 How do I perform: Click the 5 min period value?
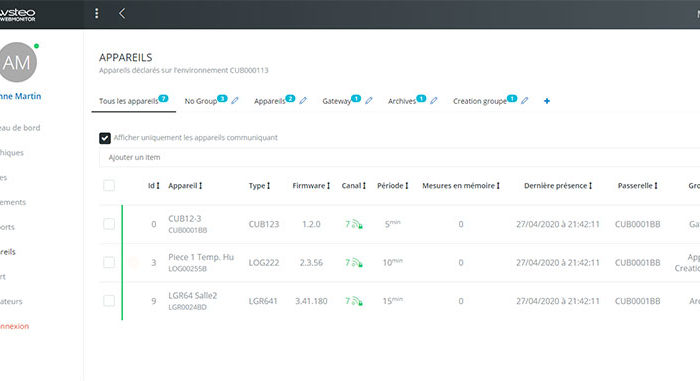(x=392, y=224)
